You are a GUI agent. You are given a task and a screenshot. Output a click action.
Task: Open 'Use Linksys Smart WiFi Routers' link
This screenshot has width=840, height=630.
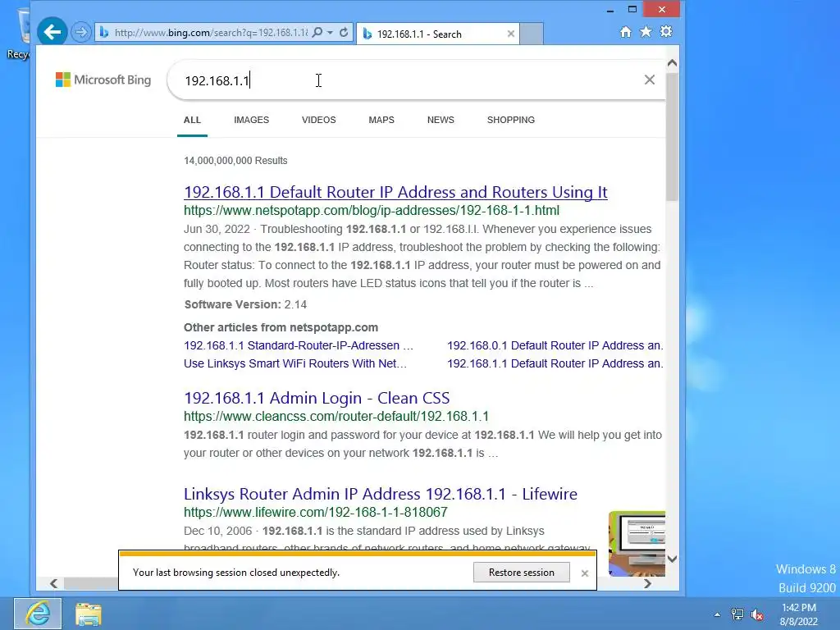coord(295,363)
